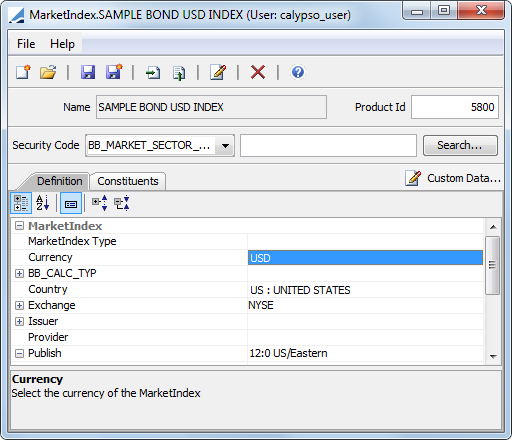Viewport: 512px width, 440px height.
Task: Click the New document toolbar icon
Action: [23, 72]
